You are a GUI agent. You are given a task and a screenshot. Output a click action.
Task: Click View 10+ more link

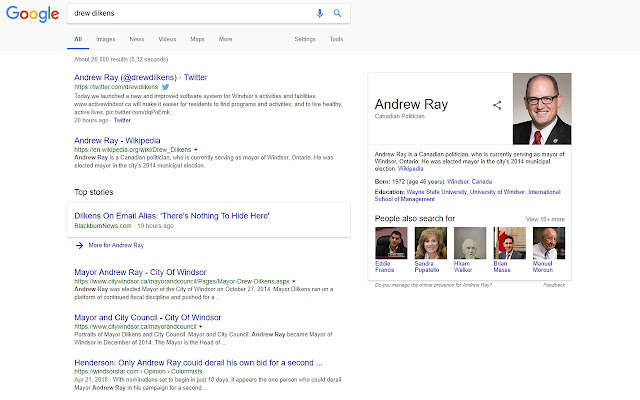coord(545,219)
